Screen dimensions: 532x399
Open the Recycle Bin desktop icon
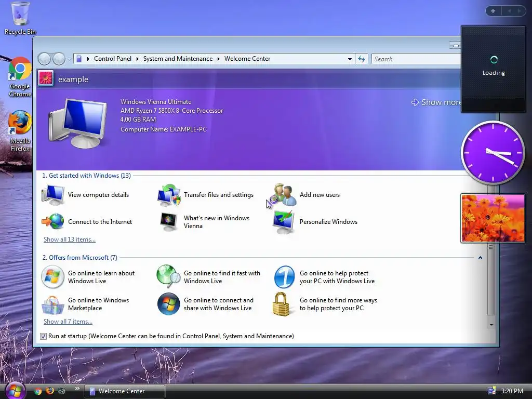20,18
